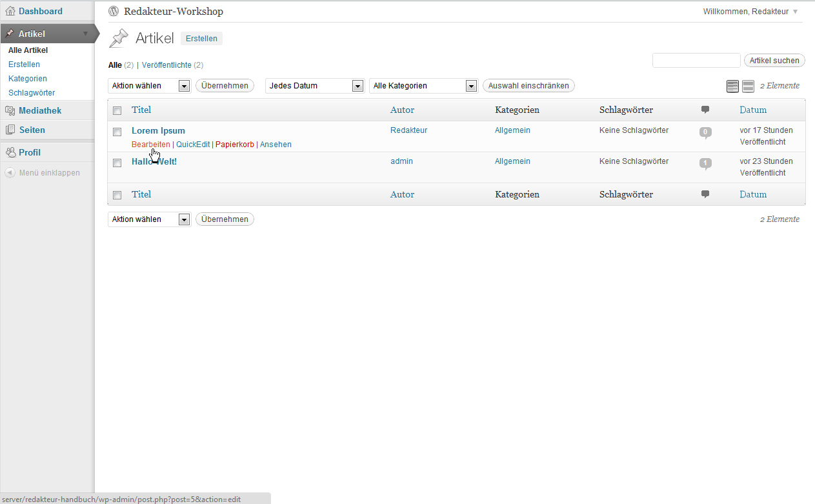Click the Dashboard home icon in sidebar
Screen dimensions: 815x504
coord(10,11)
